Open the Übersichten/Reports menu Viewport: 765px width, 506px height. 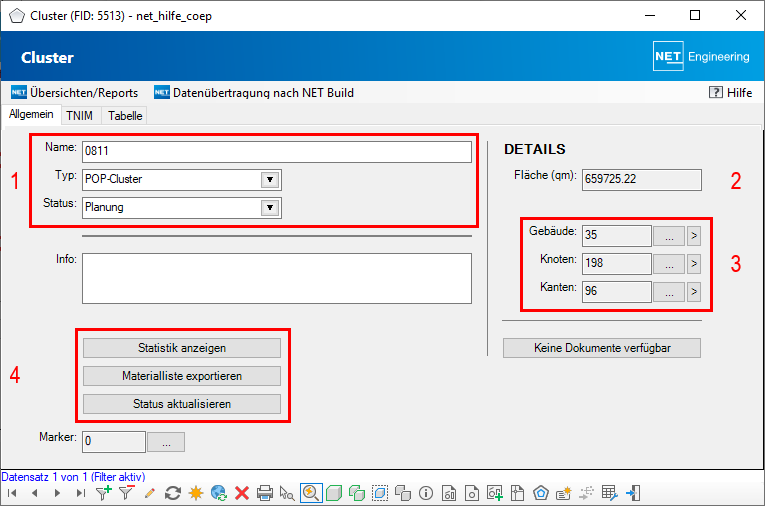click(x=75, y=93)
